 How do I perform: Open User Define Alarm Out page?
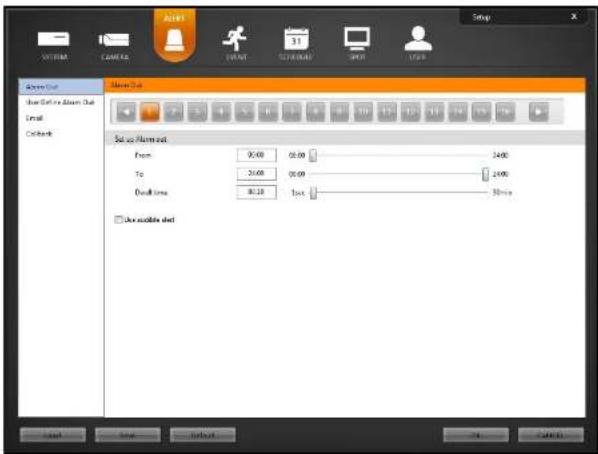click(x=60, y=102)
